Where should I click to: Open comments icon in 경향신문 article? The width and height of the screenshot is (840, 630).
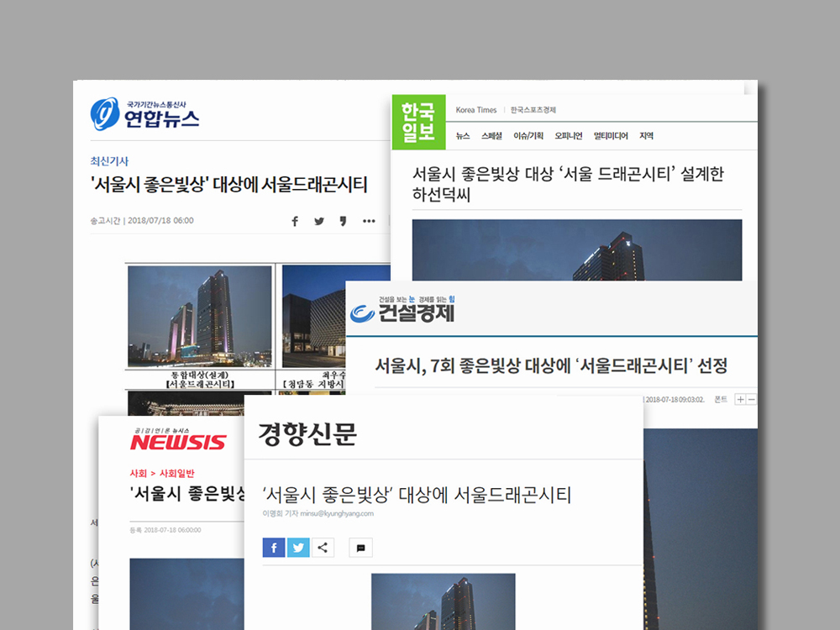360,548
